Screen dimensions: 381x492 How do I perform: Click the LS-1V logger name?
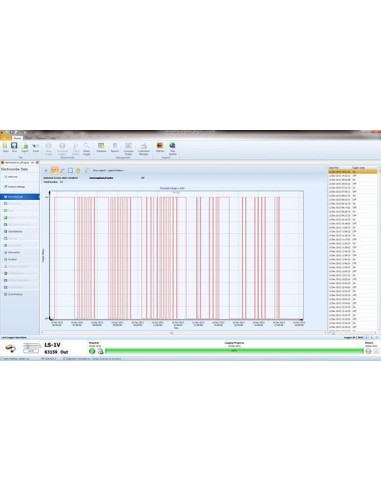click(x=52, y=345)
